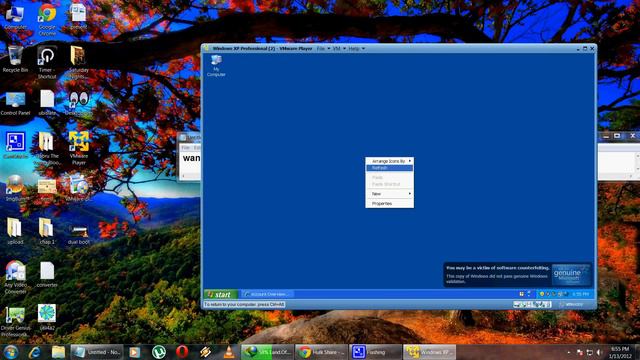Switch to the Untitled Notepad taskbar button
The image size is (640, 360).
pyautogui.click(x=97, y=352)
